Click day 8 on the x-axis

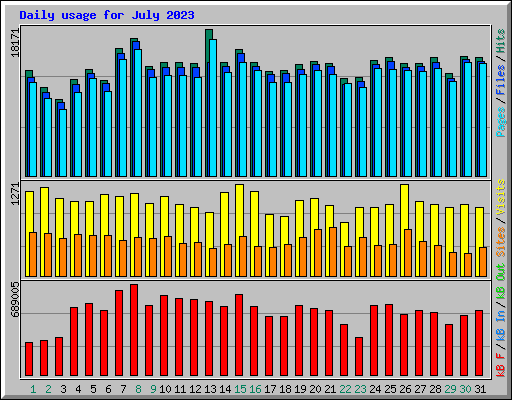coord(138,389)
